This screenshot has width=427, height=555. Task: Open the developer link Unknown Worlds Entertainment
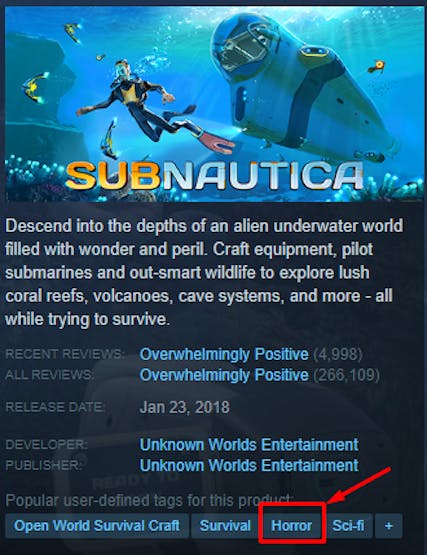(249, 445)
